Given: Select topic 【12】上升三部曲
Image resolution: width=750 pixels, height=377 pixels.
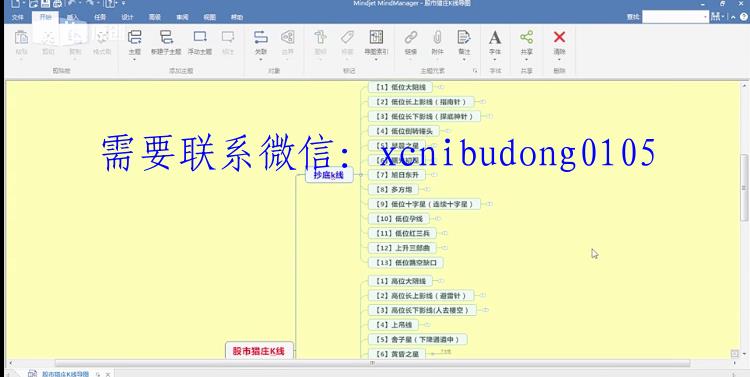Looking at the screenshot, I should click(402, 248).
